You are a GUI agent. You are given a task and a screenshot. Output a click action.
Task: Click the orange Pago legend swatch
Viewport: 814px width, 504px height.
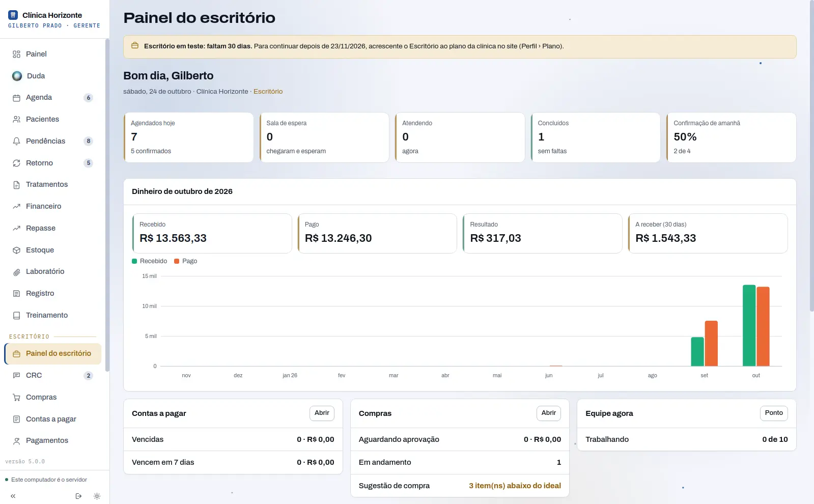[x=177, y=261]
